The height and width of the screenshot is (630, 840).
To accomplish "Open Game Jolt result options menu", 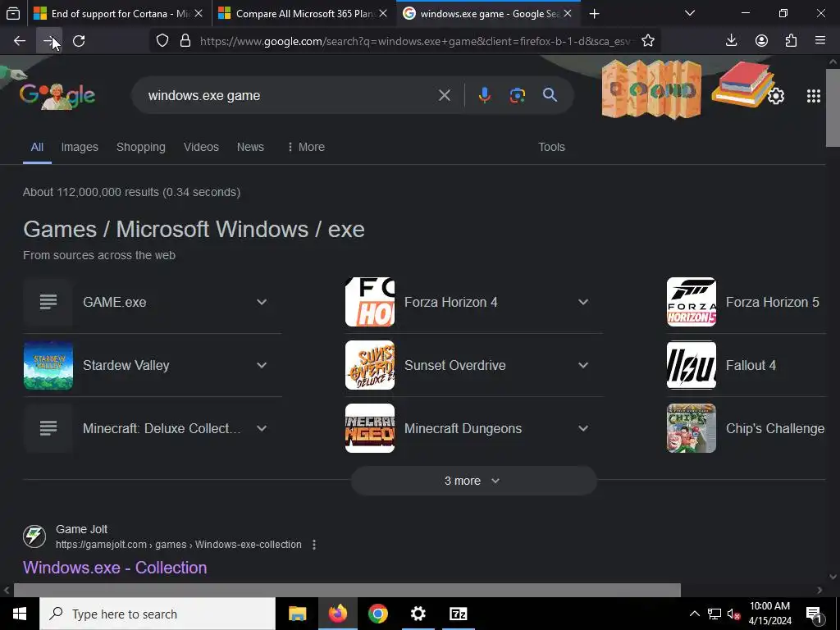I will click(314, 545).
